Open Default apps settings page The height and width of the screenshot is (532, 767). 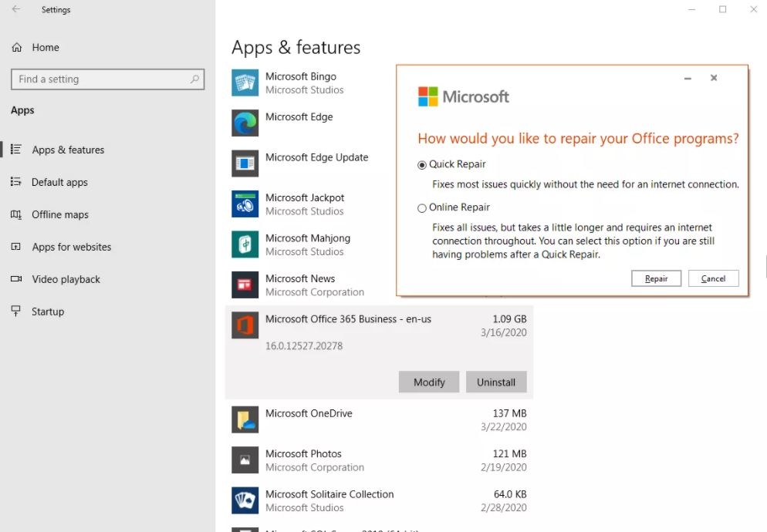click(59, 183)
